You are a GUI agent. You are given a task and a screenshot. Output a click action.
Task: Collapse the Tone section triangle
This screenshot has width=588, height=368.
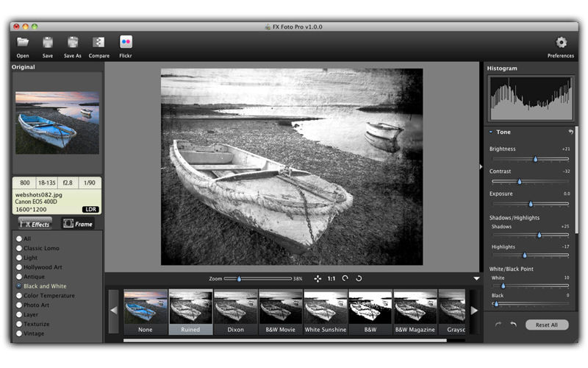coord(490,132)
